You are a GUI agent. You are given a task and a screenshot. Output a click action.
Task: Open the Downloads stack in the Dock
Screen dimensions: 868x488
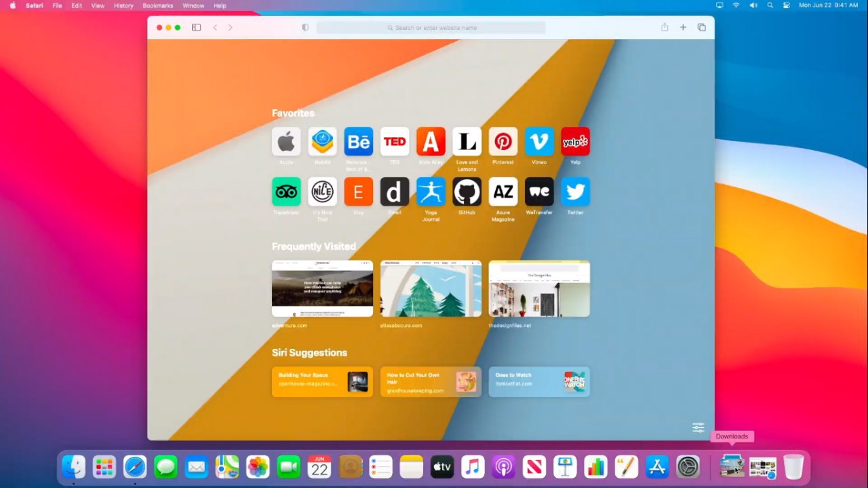(732, 466)
